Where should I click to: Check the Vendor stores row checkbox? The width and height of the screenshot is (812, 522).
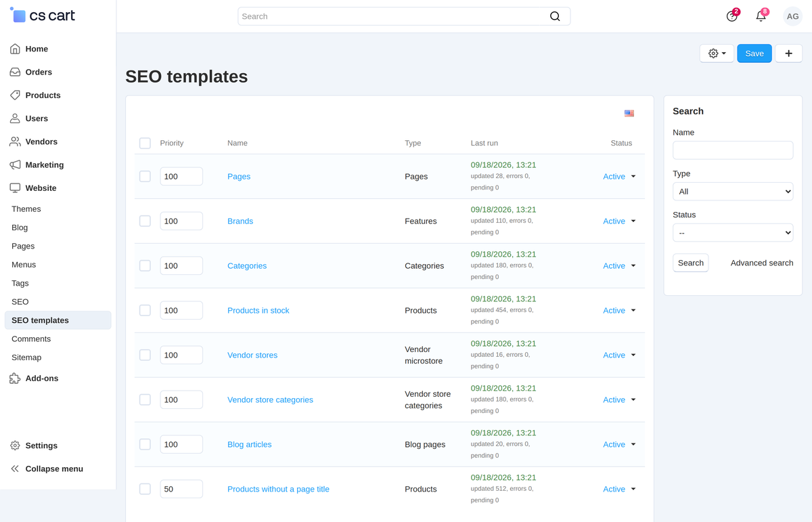(145, 355)
